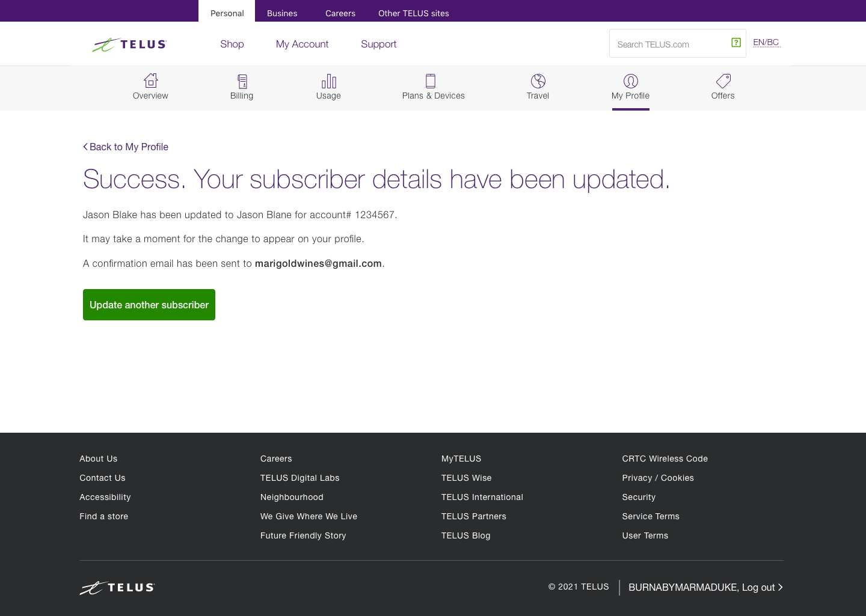This screenshot has width=866, height=616.
Task: Open the Billing document icon
Action: tap(242, 81)
